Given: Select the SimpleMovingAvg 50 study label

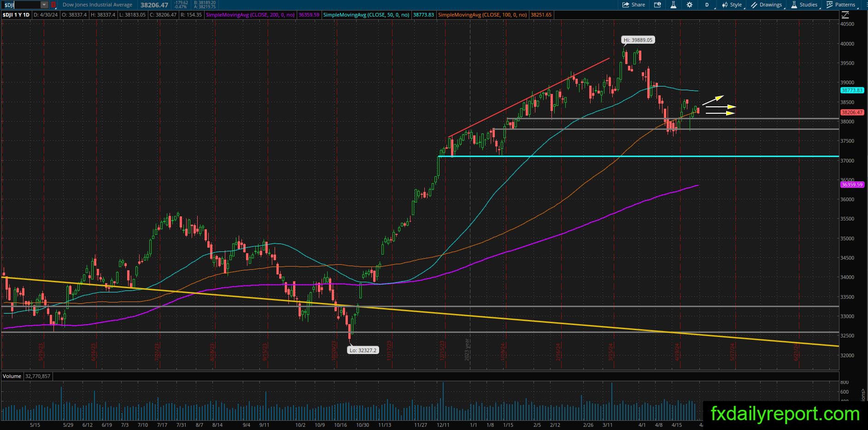Looking at the screenshot, I should click(366, 15).
